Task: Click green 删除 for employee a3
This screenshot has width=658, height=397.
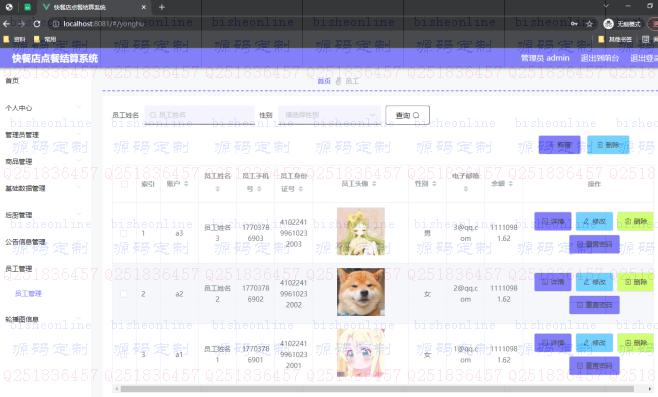Action: [635, 221]
